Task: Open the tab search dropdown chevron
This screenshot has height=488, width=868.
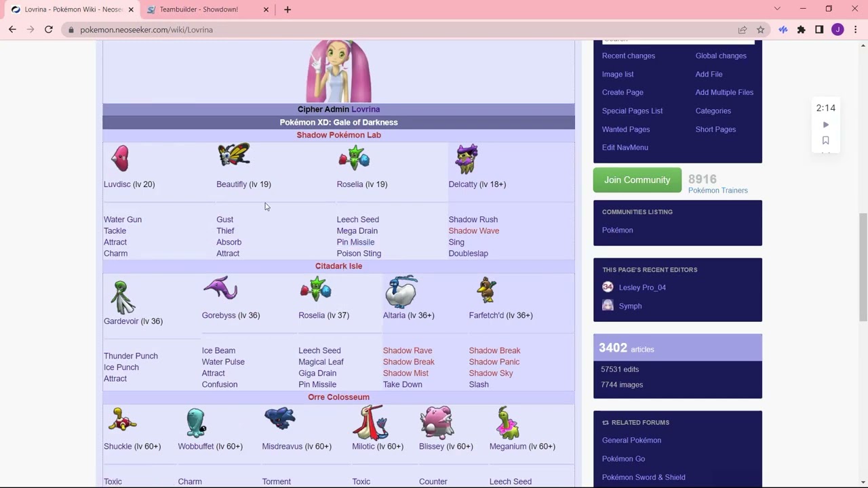Action: click(x=777, y=9)
